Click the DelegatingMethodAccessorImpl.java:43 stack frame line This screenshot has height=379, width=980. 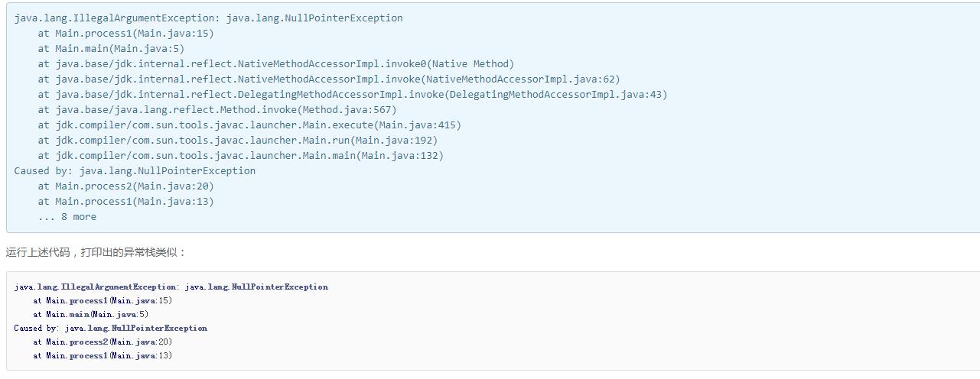point(353,95)
